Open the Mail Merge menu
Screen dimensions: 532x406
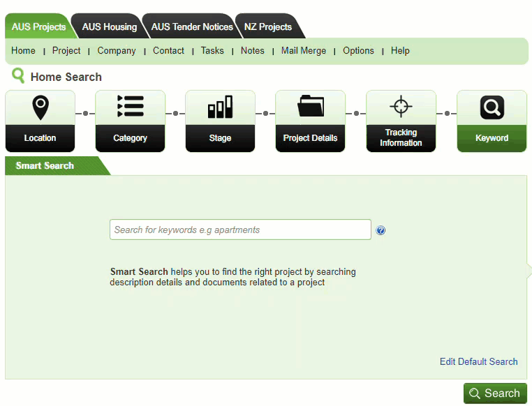tap(303, 50)
